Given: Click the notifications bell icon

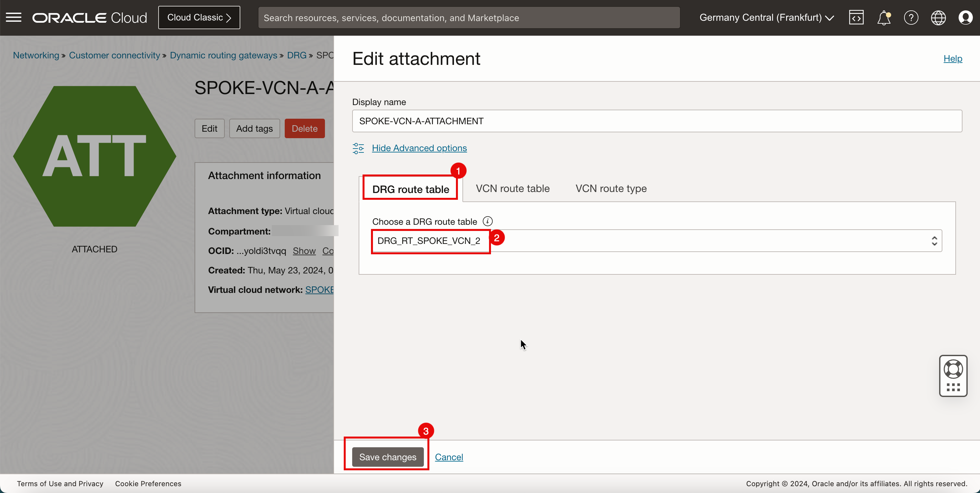Looking at the screenshot, I should [884, 17].
